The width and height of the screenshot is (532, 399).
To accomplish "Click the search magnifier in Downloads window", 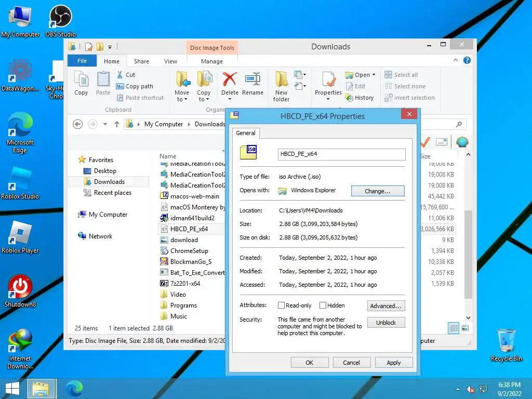I will [x=459, y=124].
